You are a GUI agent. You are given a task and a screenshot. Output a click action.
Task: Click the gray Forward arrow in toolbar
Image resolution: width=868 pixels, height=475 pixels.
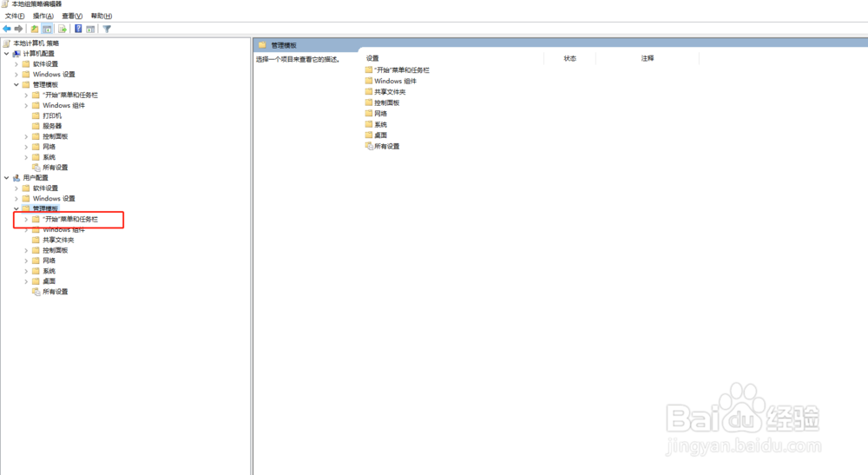19,29
